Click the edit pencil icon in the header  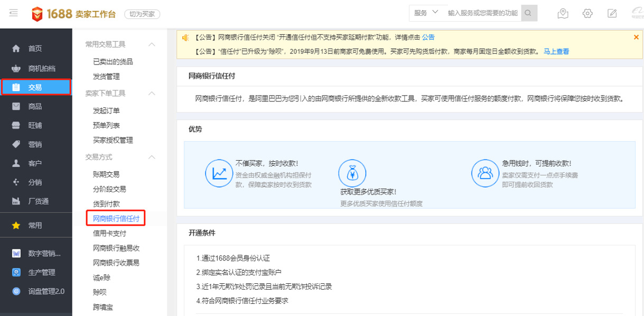612,14
